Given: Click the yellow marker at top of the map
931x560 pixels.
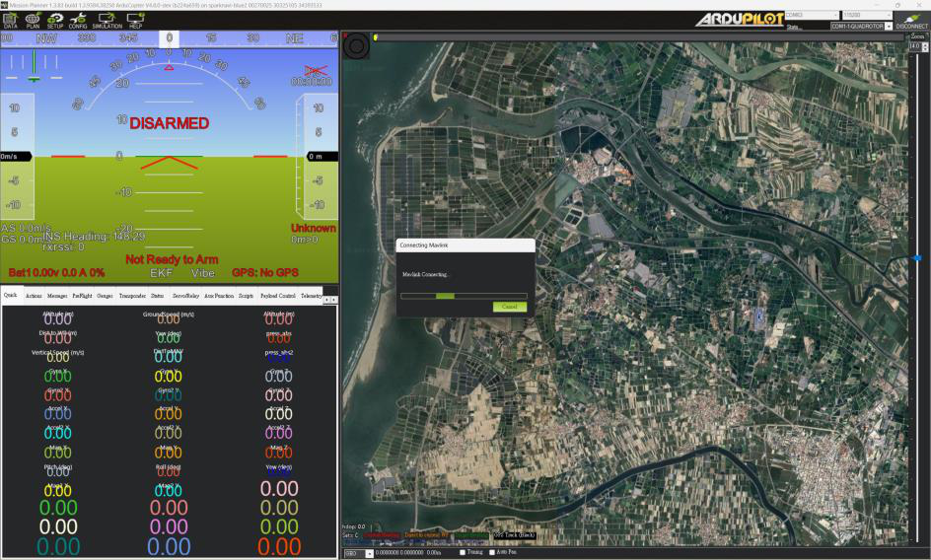Looking at the screenshot, I should coord(376,37).
